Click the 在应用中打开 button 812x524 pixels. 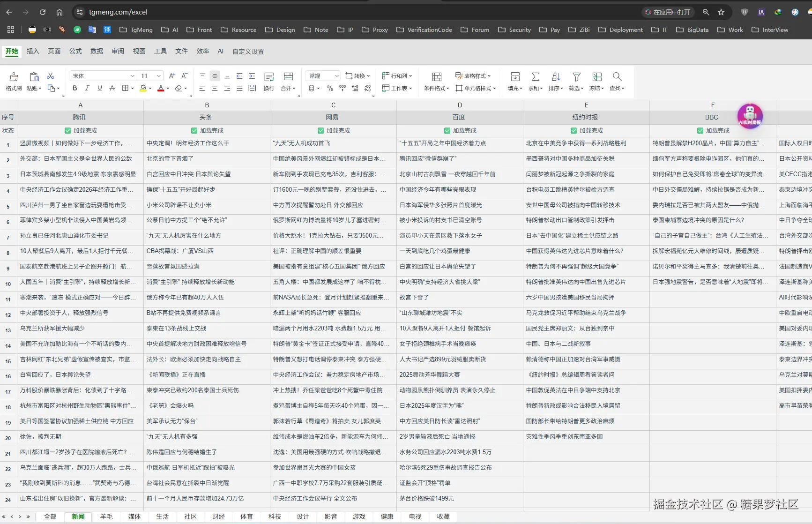pyautogui.click(x=667, y=12)
